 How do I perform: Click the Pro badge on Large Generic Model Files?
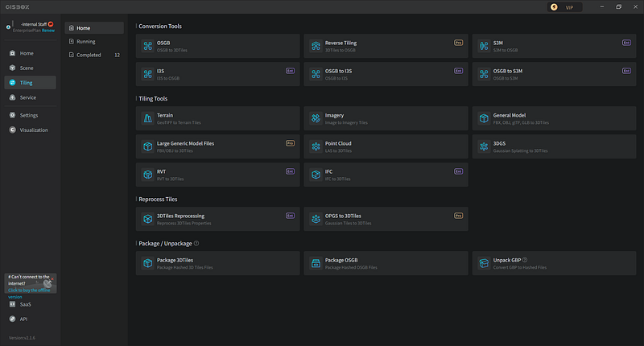pos(291,144)
